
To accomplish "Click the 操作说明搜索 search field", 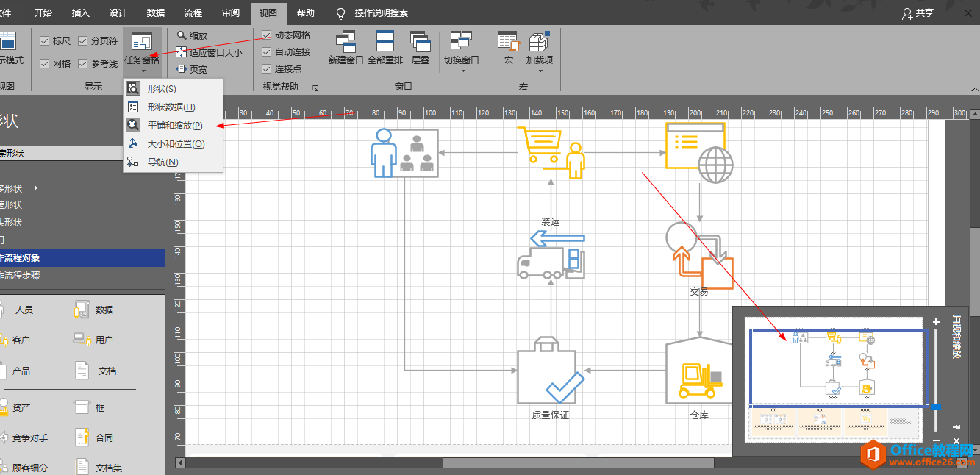I will tap(381, 13).
